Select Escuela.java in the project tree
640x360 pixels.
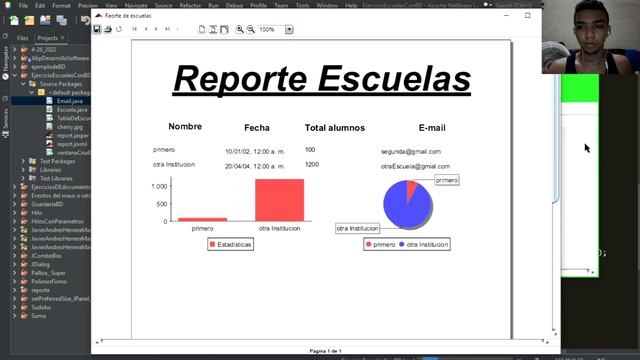[72, 110]
